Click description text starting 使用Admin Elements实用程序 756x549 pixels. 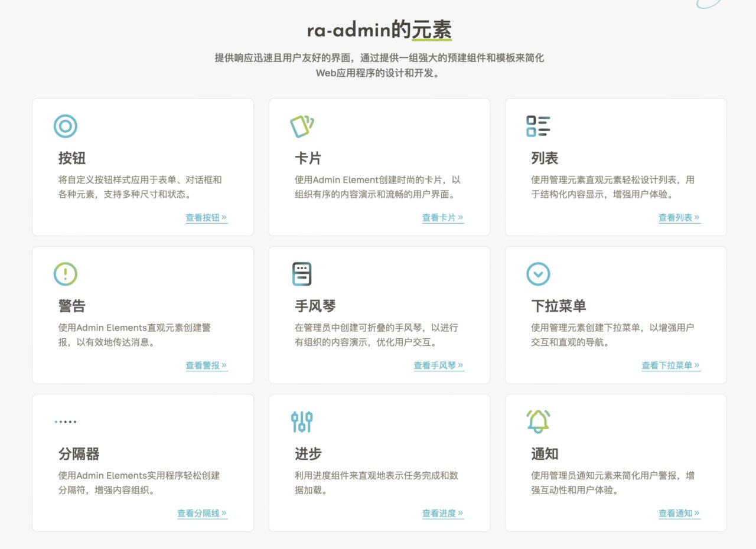[139, 483]
